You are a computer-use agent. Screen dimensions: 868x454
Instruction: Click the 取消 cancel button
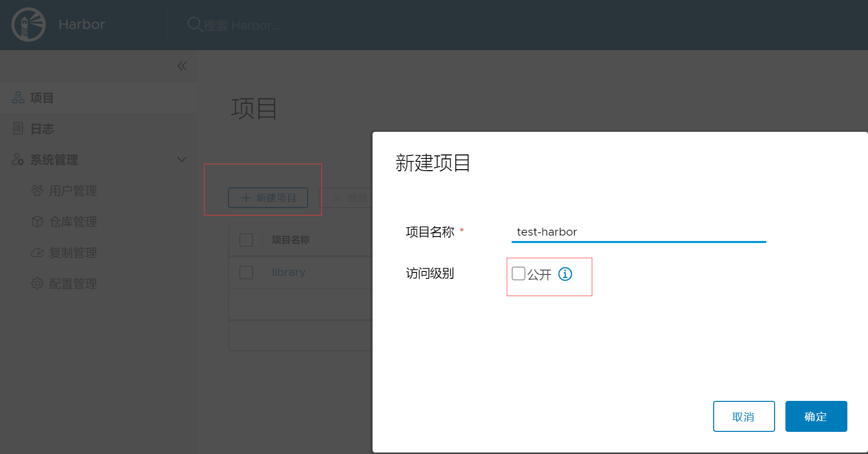click(x=744, y=416)
